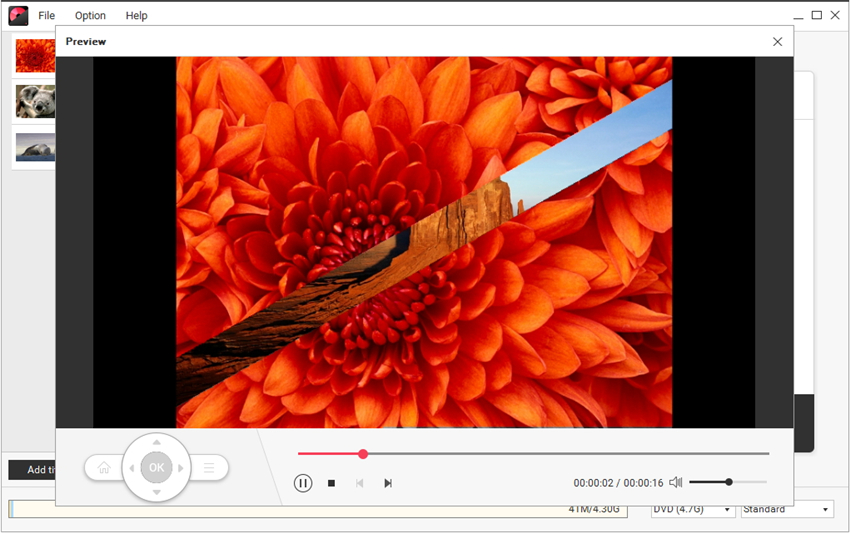Click the playback progress slider track
850x533 pixels.
[560, 454]
